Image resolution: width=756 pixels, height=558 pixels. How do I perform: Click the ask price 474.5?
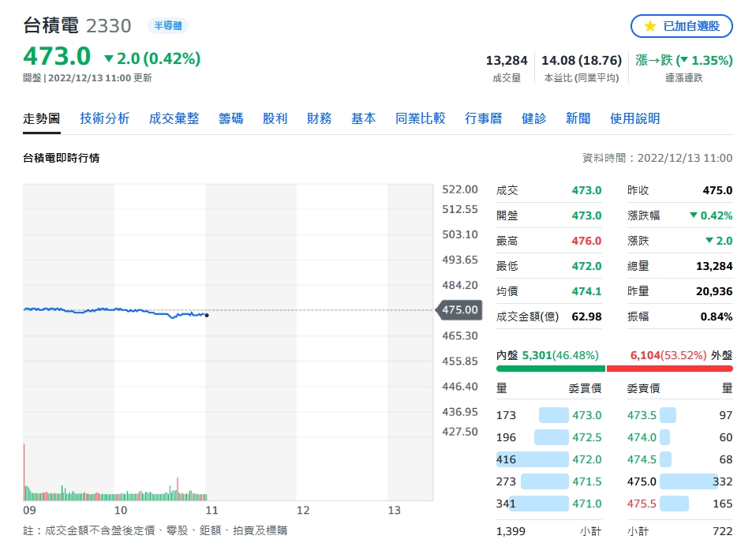(x=642, y=459)
